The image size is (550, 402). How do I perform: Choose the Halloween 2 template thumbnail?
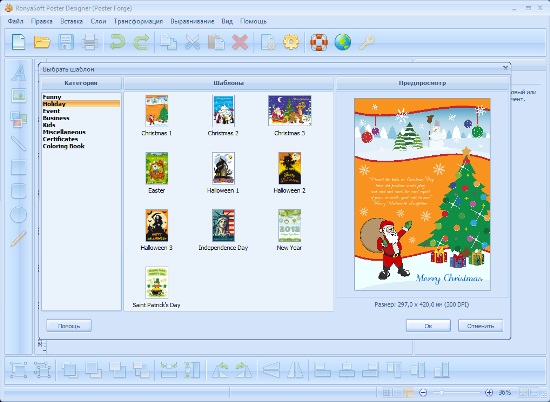pos(289,168)
